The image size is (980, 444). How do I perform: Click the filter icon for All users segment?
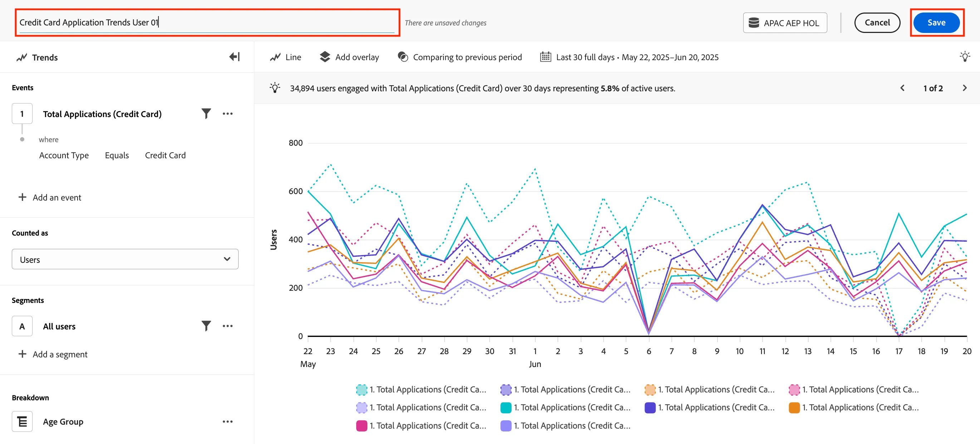click(x=206, y=326)
